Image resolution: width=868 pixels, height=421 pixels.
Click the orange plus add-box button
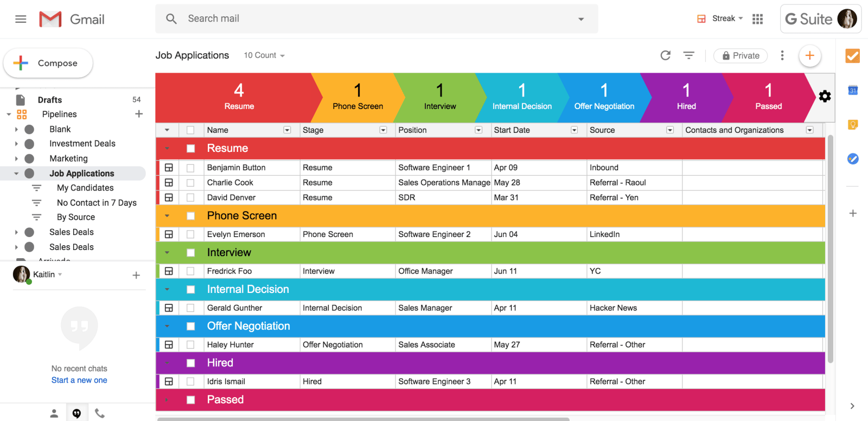tap(809, 55)
